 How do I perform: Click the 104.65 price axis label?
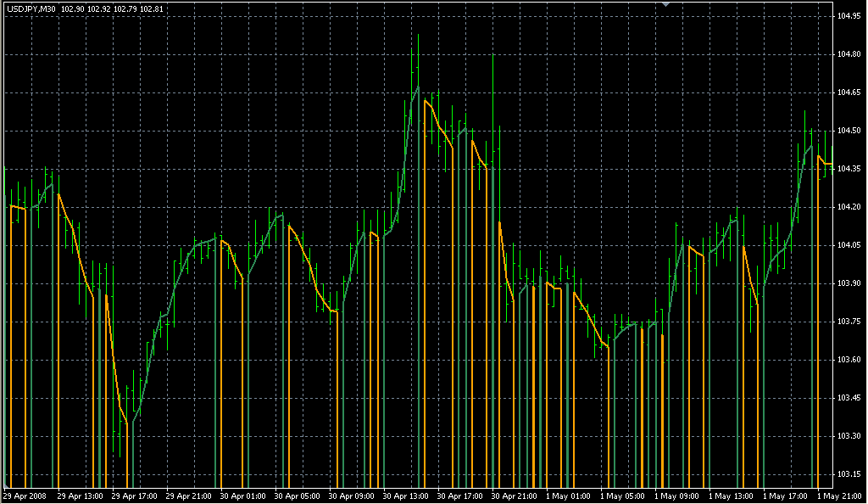pyautogui.click(x=849, y=92)
